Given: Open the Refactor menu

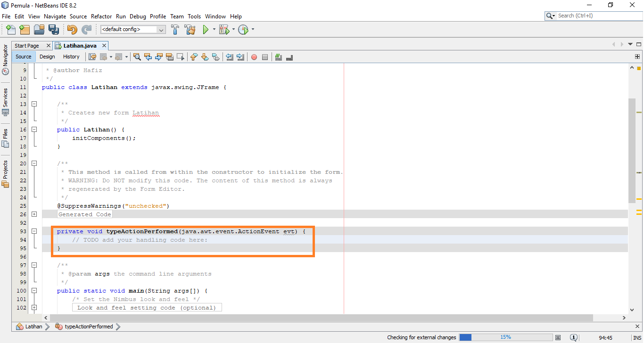Looking at the screenshot, I should coord(101,16).
